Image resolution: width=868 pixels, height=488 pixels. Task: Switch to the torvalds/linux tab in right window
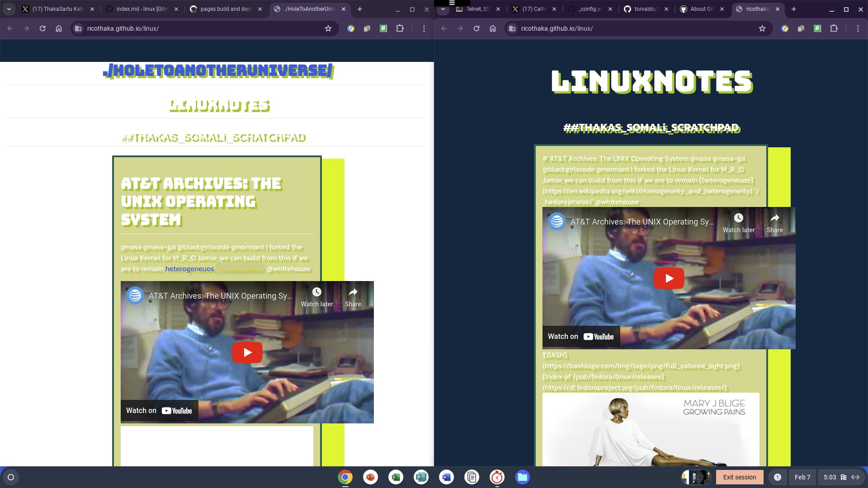[x=646, y=9]
